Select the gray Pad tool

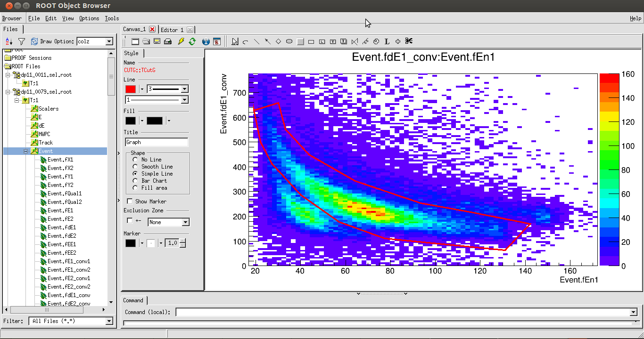click(x=300, y=41)
